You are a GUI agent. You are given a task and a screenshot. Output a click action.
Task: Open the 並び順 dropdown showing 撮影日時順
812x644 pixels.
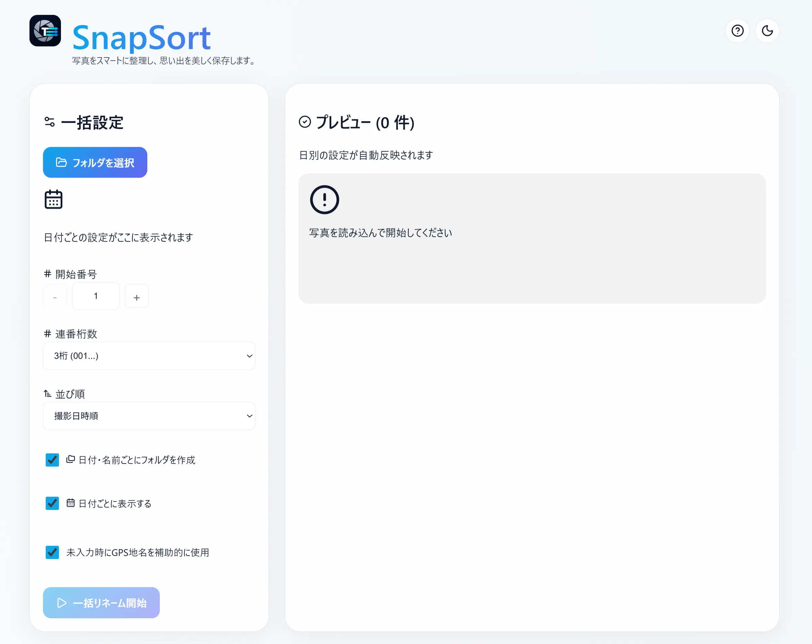pos(149,416)
